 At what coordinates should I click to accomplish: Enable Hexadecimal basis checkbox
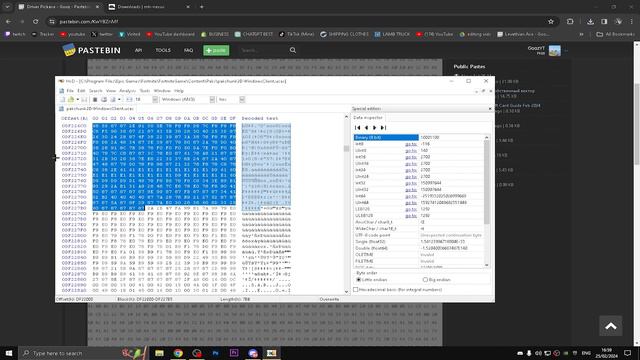point(356,290)
